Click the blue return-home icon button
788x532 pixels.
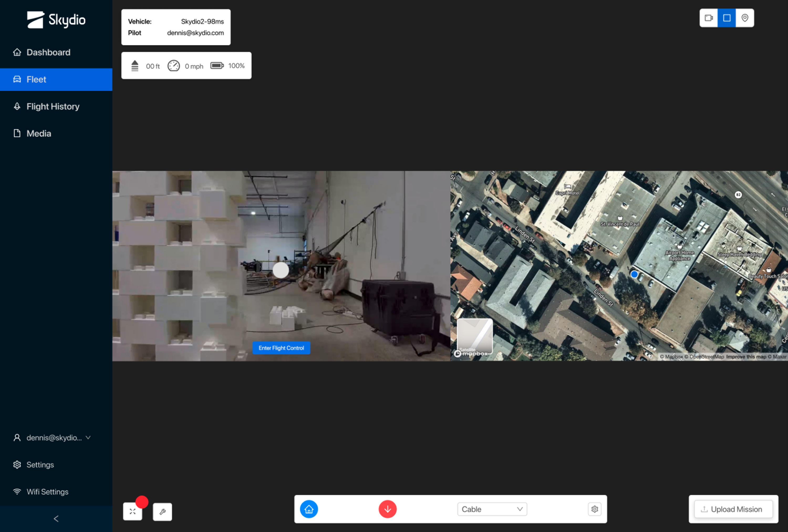tap(309, 509)
